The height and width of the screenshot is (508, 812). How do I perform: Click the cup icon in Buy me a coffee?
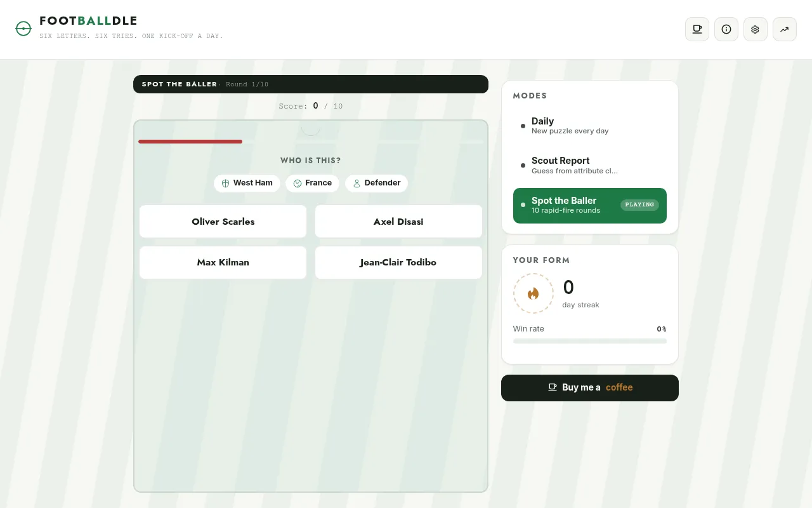pos(553,387)
